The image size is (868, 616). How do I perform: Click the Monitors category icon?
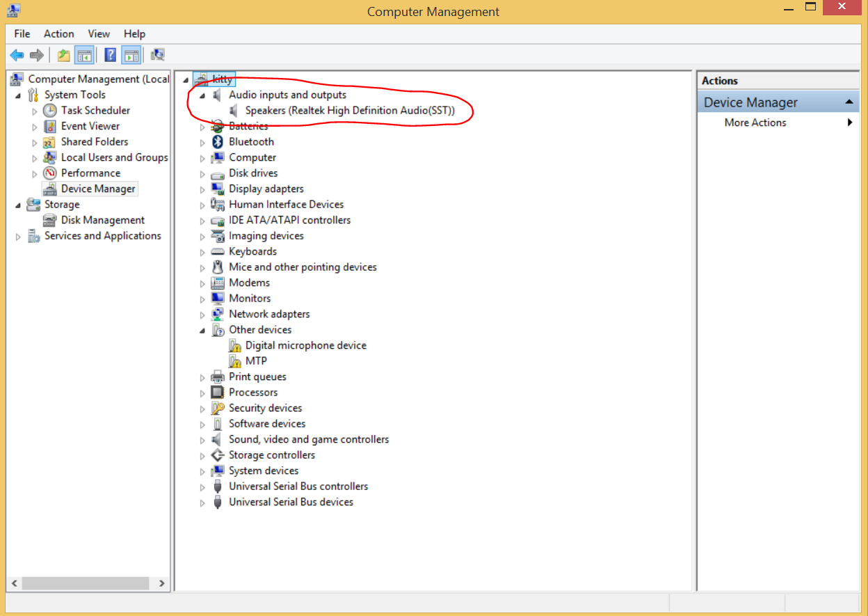click(218, 299)
